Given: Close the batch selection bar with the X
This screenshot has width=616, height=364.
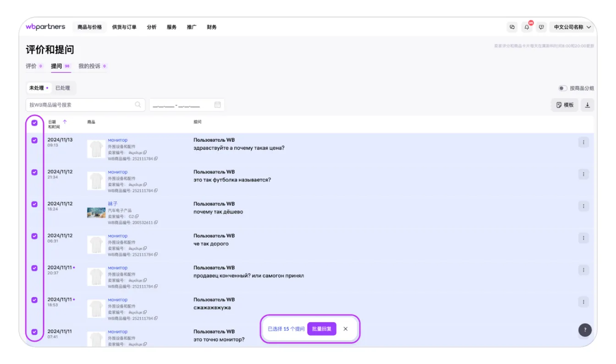Looking at the screenshot, I should (346, 329).
